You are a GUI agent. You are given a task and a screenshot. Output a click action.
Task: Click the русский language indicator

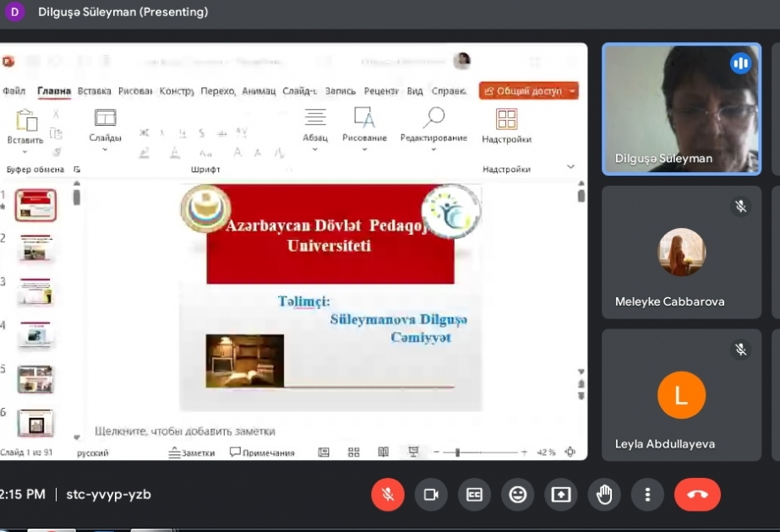pyautogui.click(x=92, y=453)
